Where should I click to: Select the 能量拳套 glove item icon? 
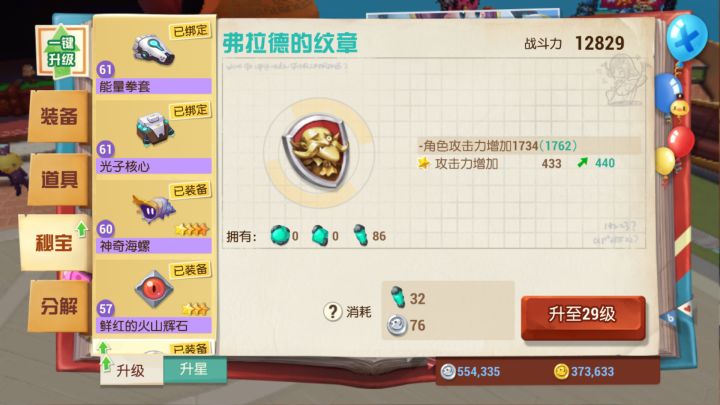tap(153, 50)
